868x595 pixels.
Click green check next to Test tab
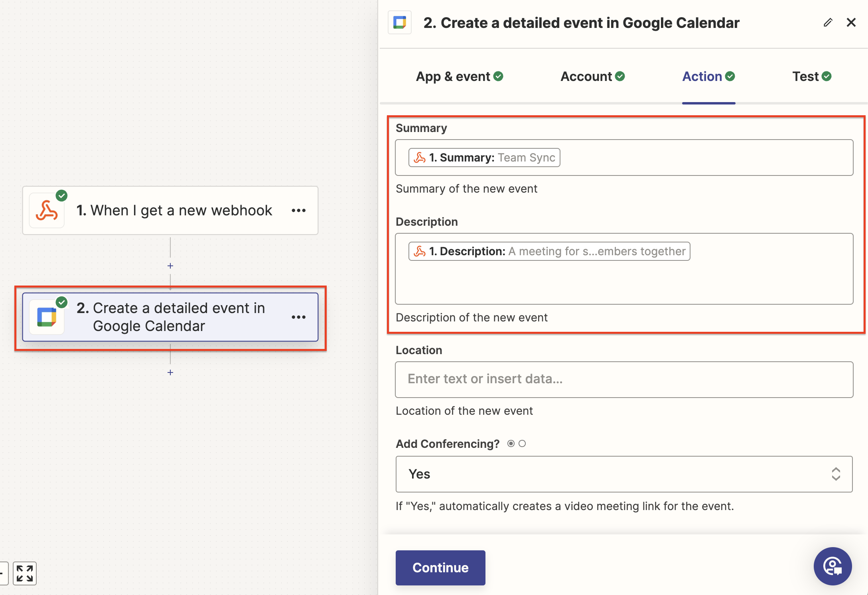(x=827, y=76)
